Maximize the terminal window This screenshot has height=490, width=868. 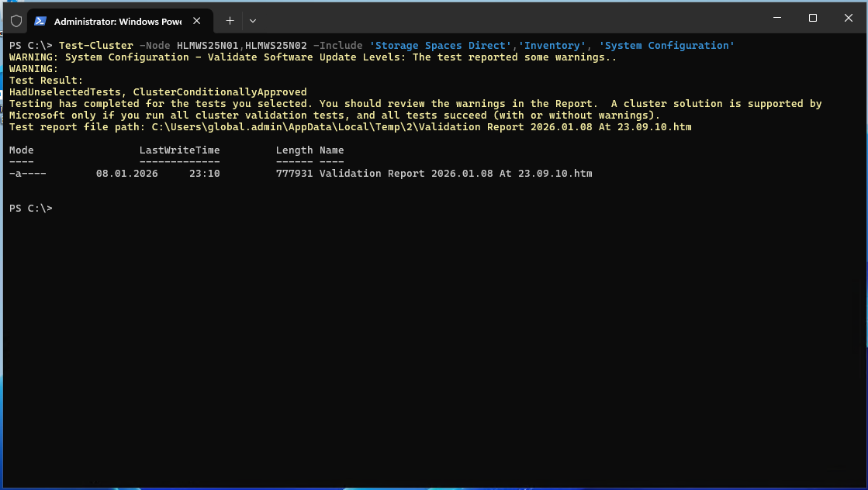point(812,18)
